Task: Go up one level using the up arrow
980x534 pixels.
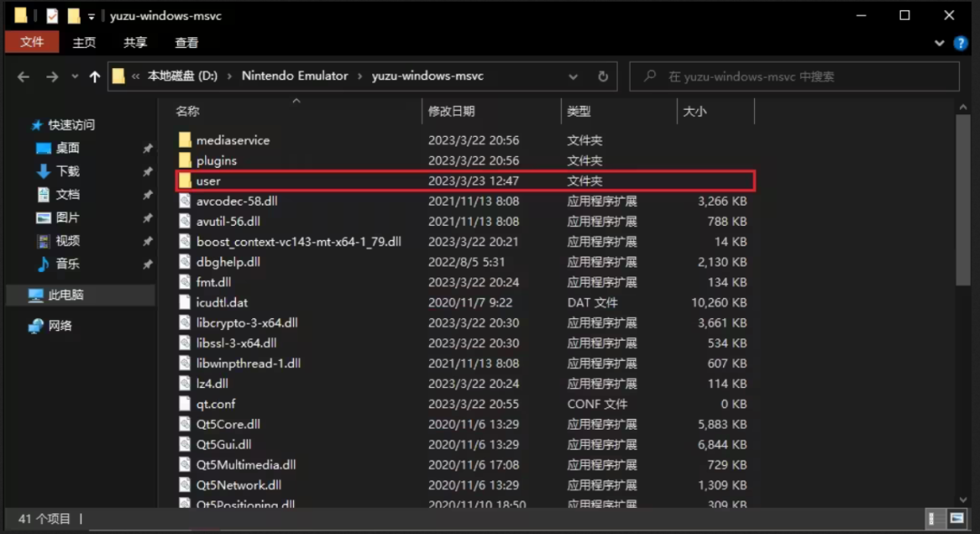Action: tap(95, 76)
